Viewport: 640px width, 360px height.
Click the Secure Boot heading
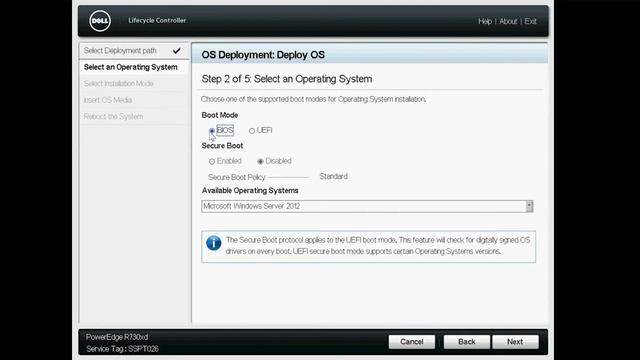(222, 146)
